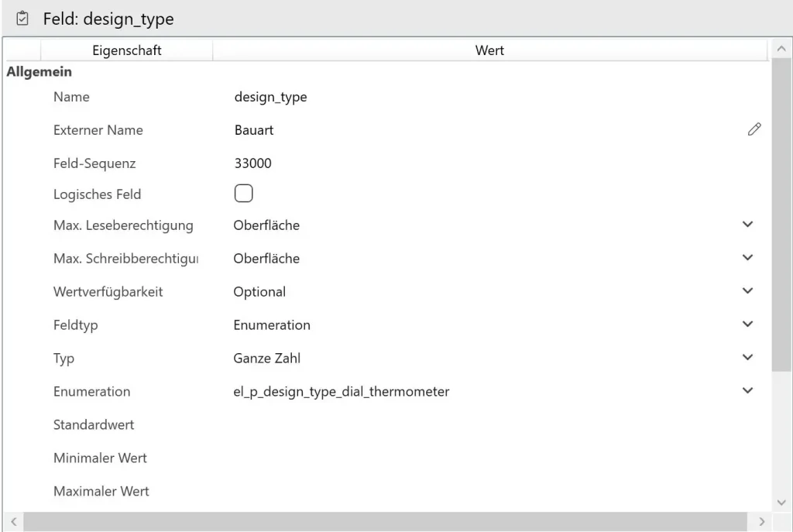The image size is (793, 532).
Task: Click the Name value design_type
Action: click(270, 97)
